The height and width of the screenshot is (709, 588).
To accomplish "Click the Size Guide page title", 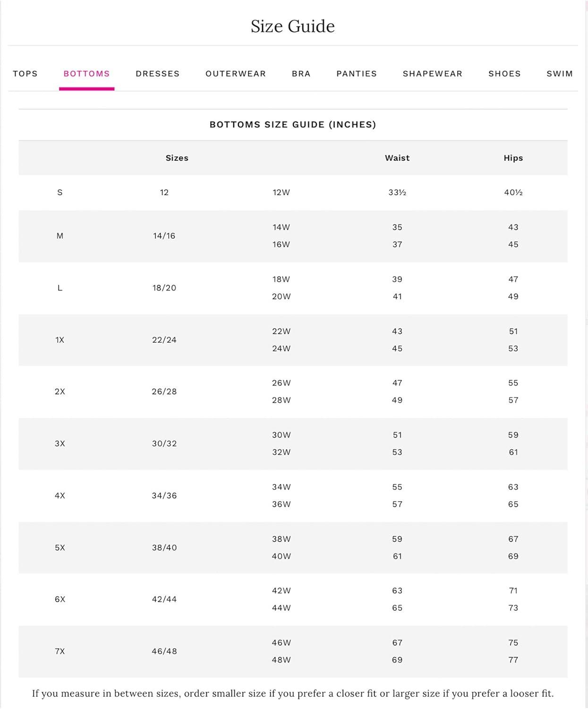I will (293, 26).
